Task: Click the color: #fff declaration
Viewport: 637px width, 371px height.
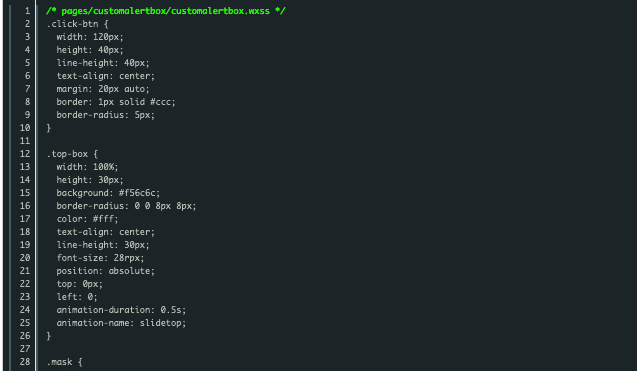Action: coord(87,219)
